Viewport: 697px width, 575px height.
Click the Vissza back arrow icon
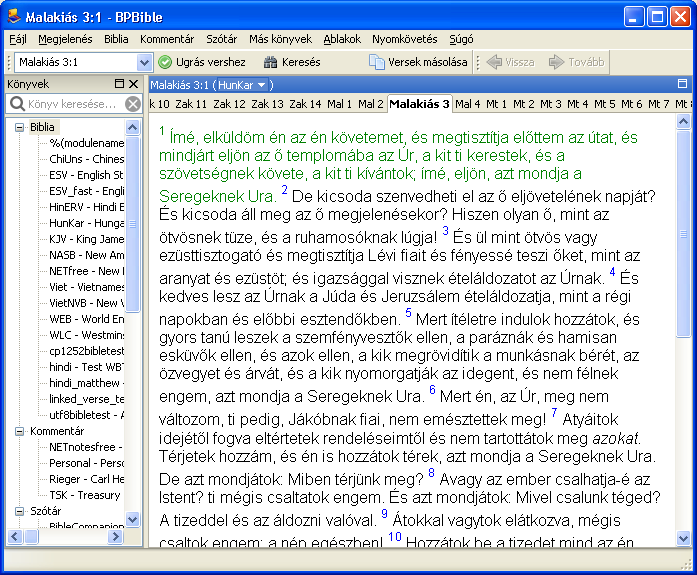(494, 62)
